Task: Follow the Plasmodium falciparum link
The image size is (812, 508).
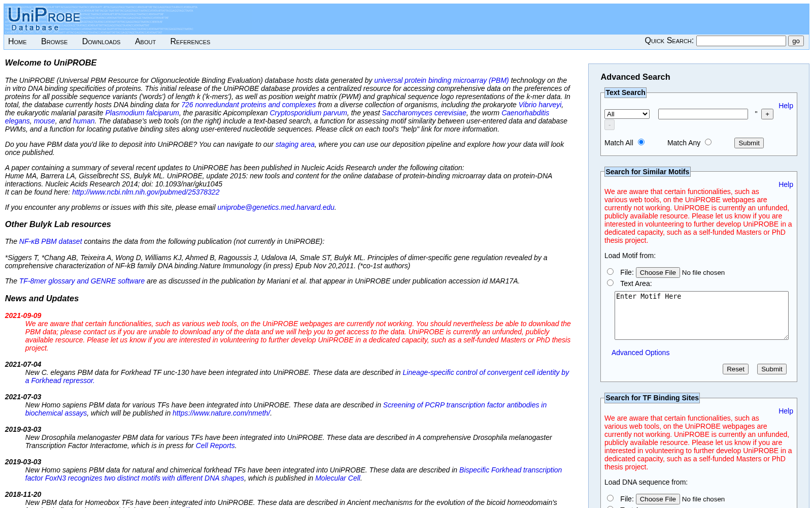Action: click(142, 113)
